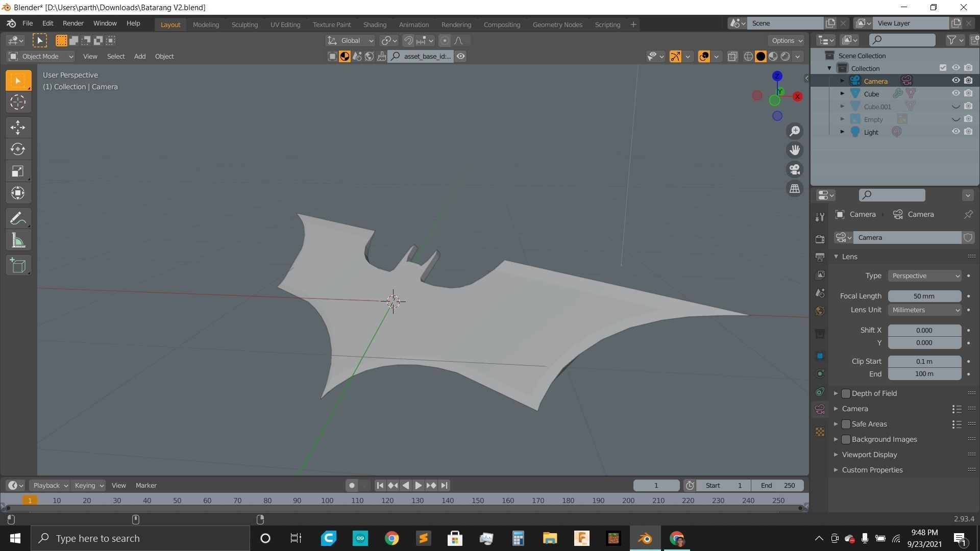Screen dimensions: 980x551
Task: Click current frame number field
Action: (x=656, y=486)
